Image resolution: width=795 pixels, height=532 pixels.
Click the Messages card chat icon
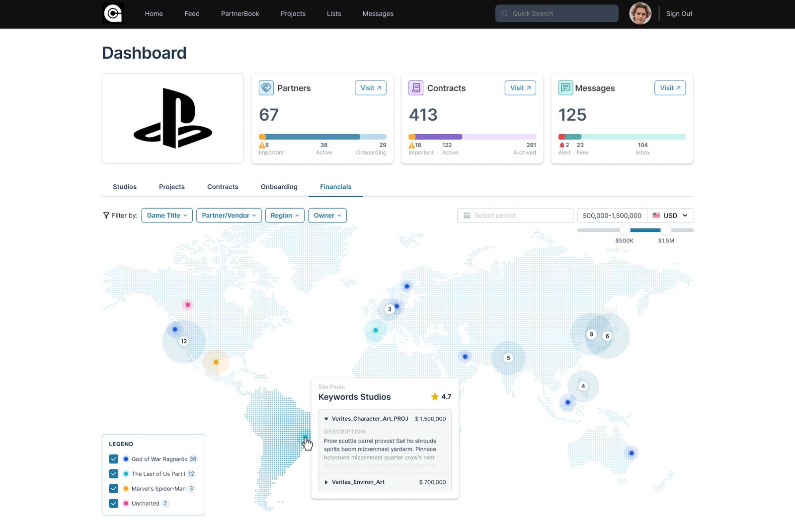point(565,88)
